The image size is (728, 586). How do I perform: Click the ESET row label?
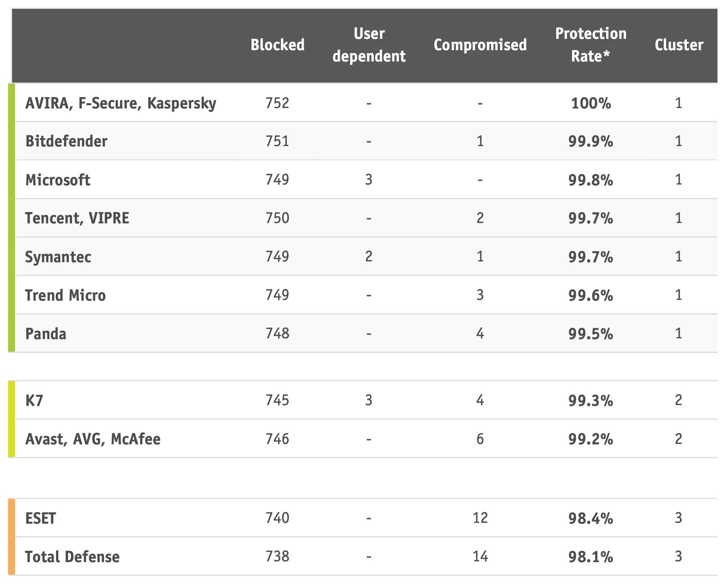coord(40,518)
